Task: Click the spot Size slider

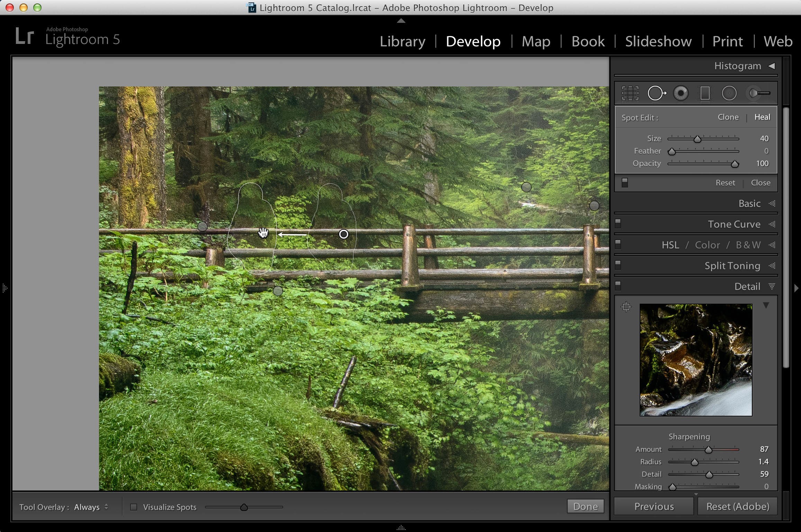Action: click(703, 139)
